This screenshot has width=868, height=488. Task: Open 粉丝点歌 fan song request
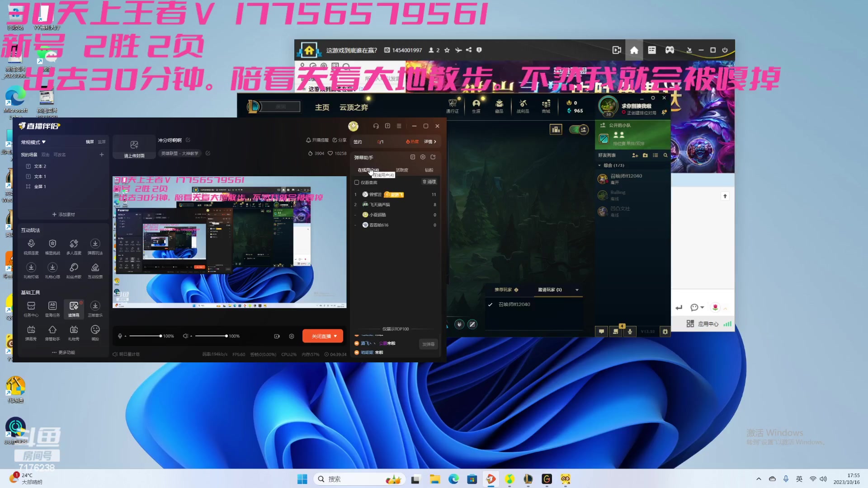coord(74,271)
